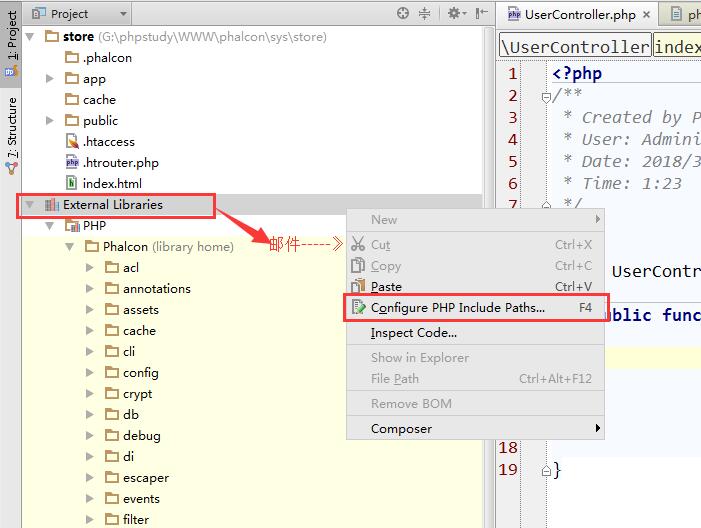Select Inspect Code from context menu
The height and width of the screenshot is (528, 701).
coord(413,333)
